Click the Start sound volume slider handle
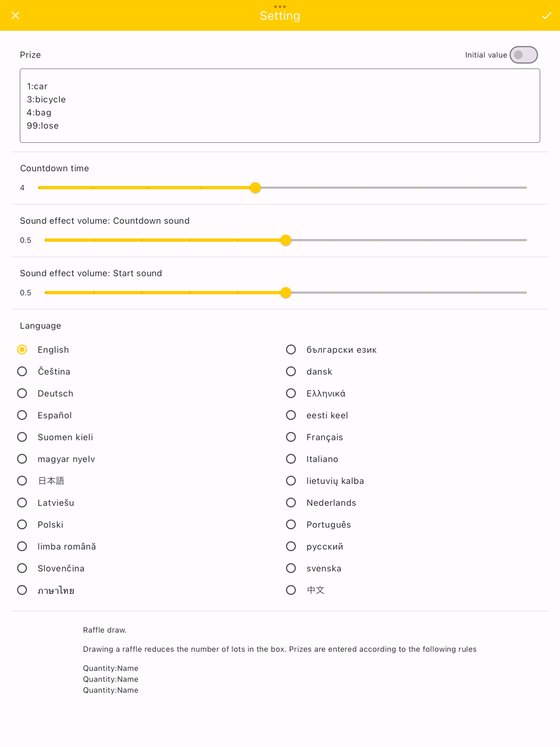This screenshot has height=747, width=560. pyautogui.click(x=286, y=293)
